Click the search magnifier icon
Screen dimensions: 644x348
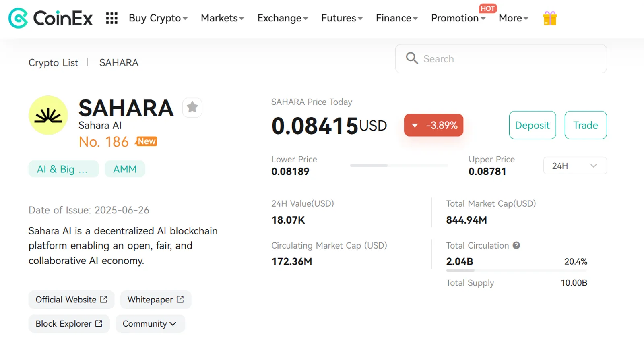click(412, 58)
